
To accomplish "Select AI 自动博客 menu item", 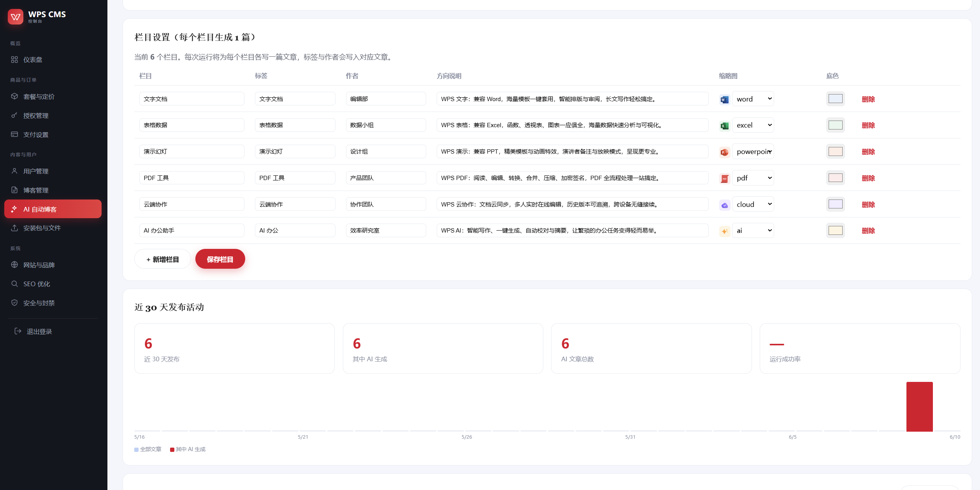I will 53,209.
